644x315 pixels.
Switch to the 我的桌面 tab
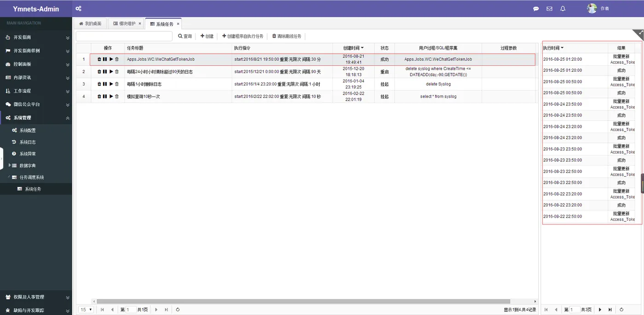(x=90, y=23)
